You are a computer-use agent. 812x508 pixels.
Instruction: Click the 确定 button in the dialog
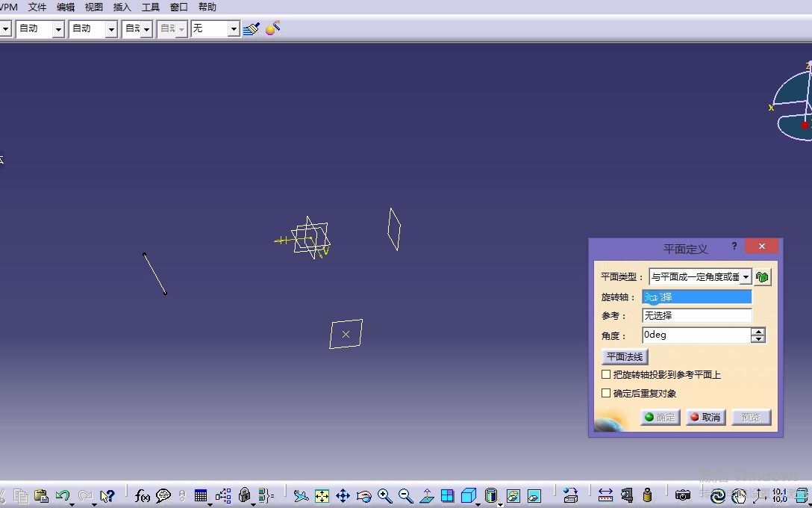click(x=660, y=417)
